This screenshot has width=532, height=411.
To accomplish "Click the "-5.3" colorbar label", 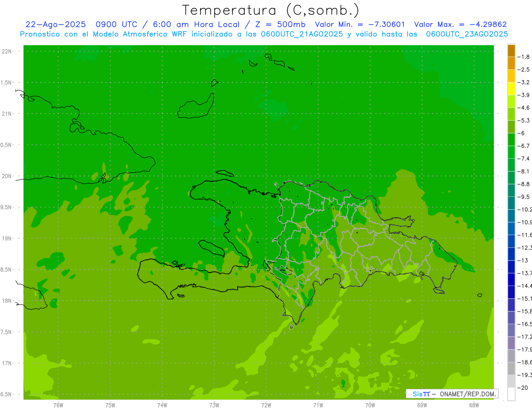I will 524,121.
